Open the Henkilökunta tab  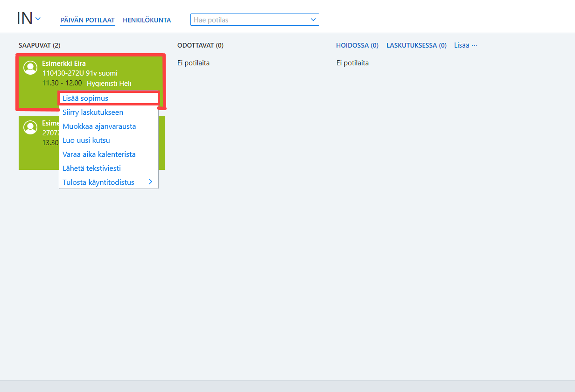pos(147,20)
